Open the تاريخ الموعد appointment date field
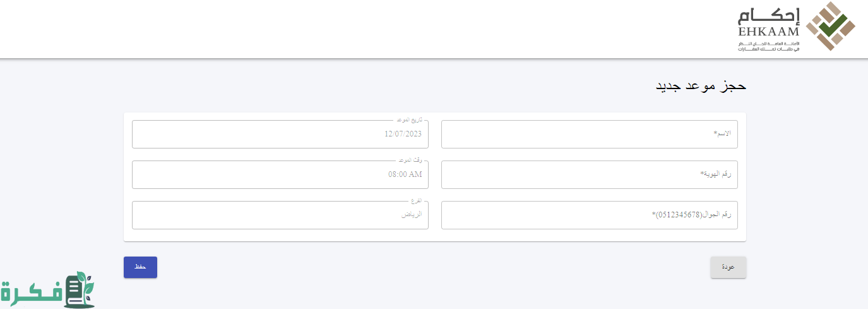The height and width of the screenshot is (309, 868). [x=280, y=134]
